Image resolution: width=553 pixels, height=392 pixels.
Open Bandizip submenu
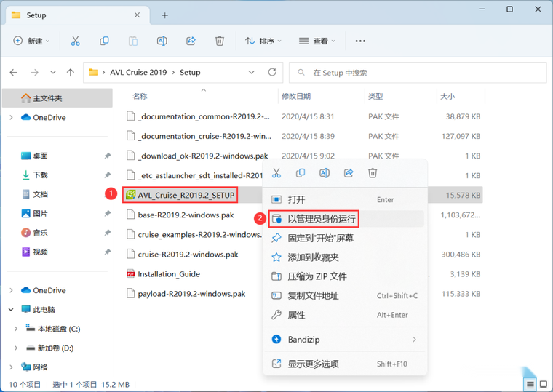(x=345, y=340)
